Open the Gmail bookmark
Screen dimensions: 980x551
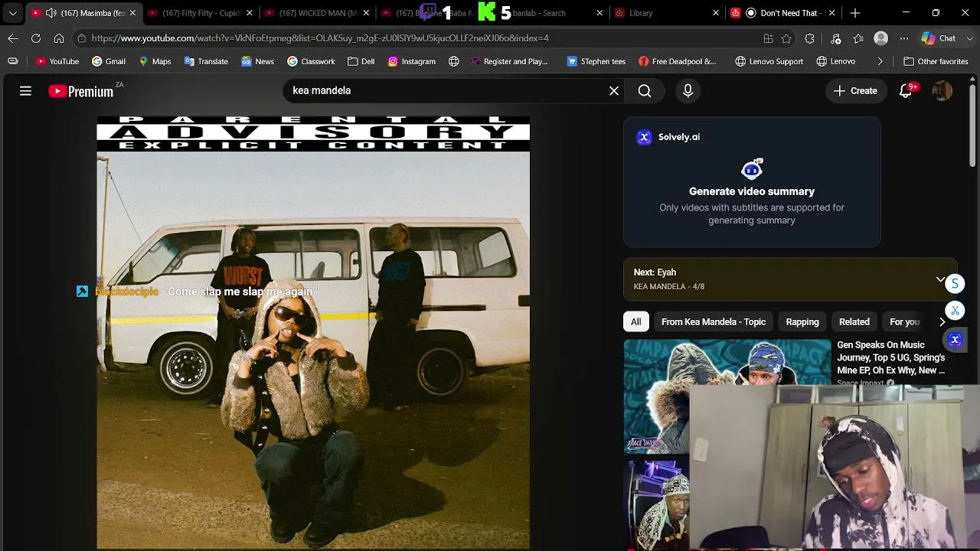click(x=109, y=61)
